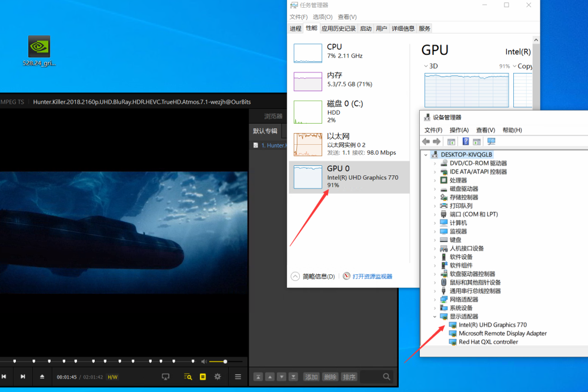Open the playlist search icon
Viewport: 588px width, 392px height.
click(188, 377)
